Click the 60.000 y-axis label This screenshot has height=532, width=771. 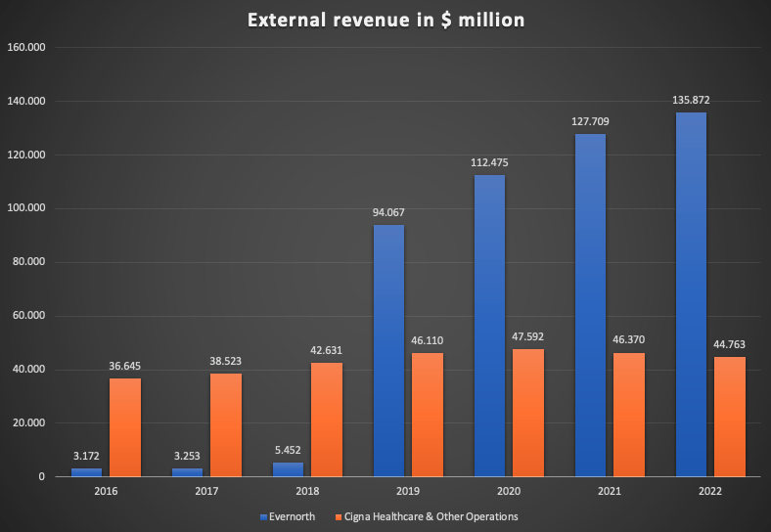click(29, 315)
